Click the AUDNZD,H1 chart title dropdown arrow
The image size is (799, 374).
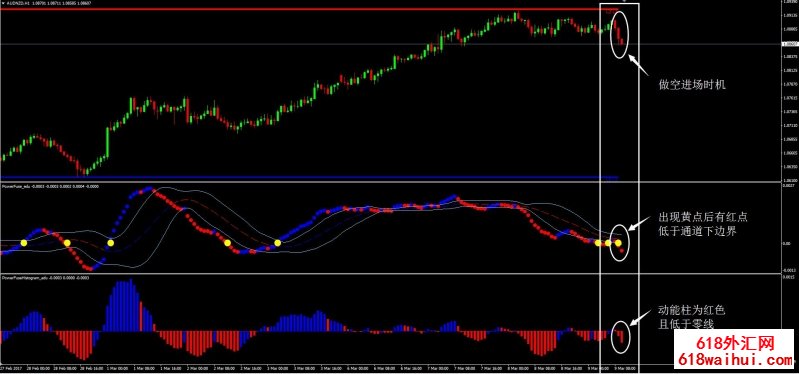coord(3,2)
